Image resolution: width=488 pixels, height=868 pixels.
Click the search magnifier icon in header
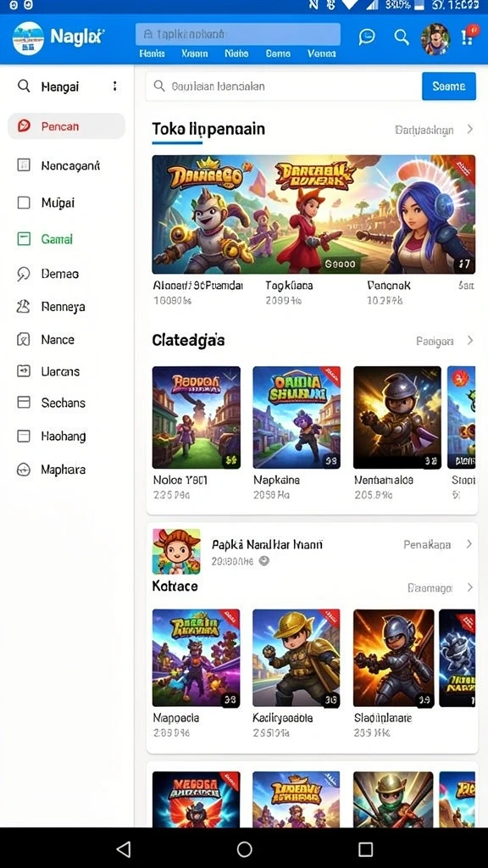(x=401, y=37)
